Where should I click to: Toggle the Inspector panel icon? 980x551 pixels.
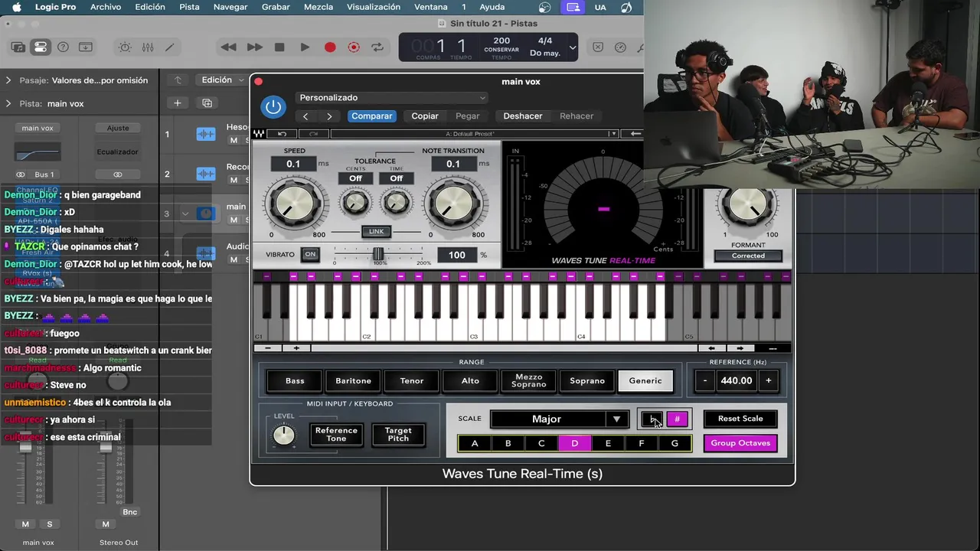41,47
